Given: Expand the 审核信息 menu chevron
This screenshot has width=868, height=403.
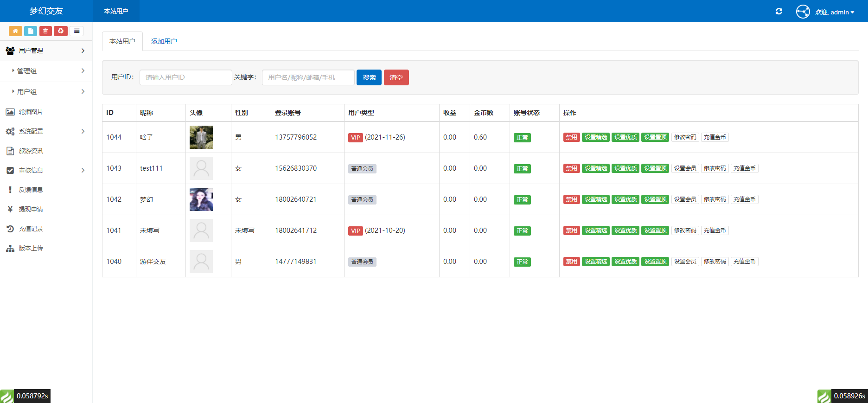Looking at the screenshot, I should 83,170.
